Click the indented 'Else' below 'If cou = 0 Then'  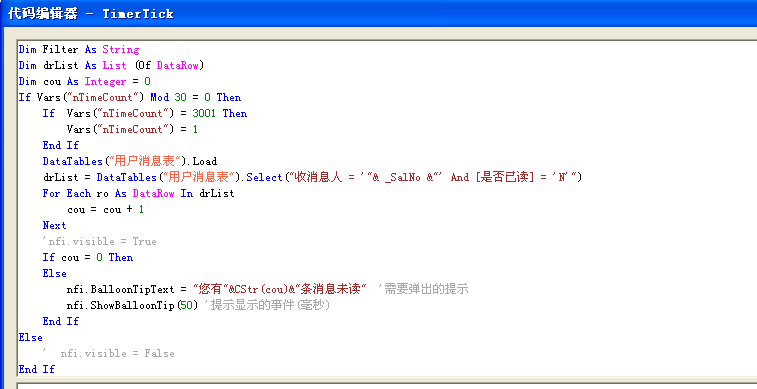[x=54, y=273]
